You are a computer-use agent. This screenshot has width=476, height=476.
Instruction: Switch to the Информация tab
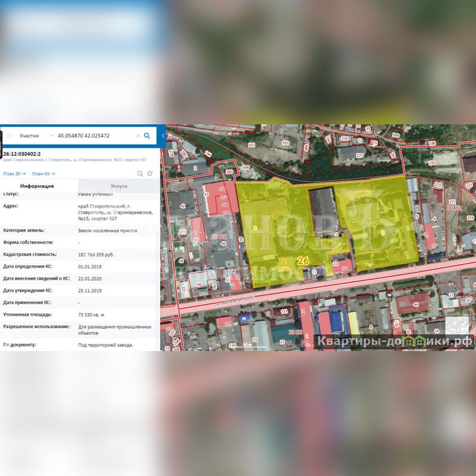37,186
